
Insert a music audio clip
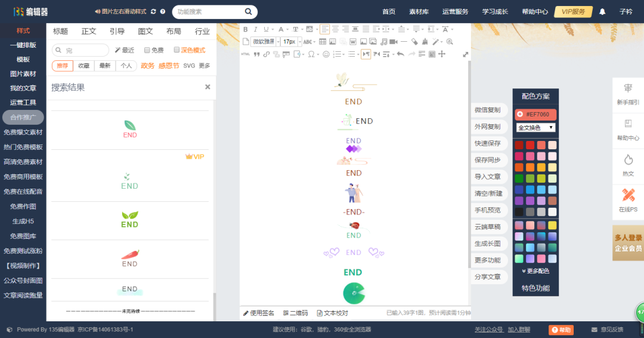coord(383,42)
